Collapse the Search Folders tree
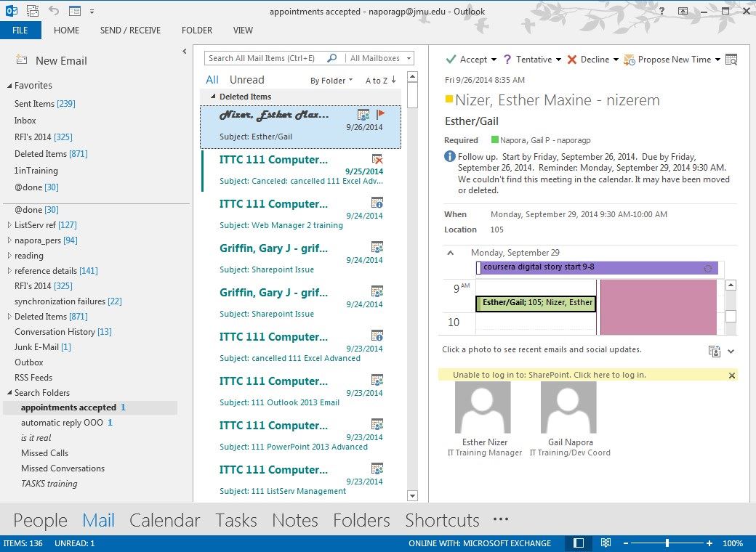756x552 pixels. tap(9, 393)
